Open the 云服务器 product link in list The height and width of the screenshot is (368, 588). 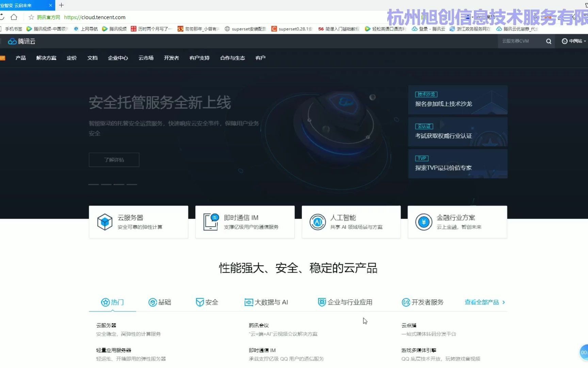coord(106,325)
